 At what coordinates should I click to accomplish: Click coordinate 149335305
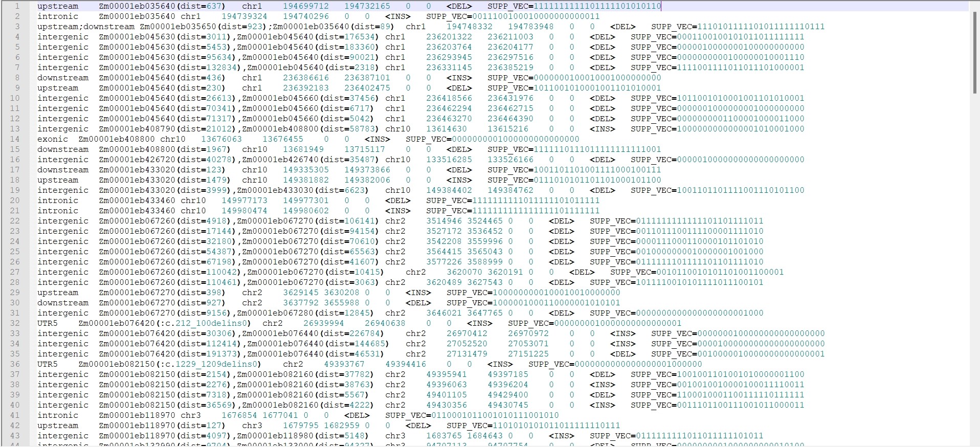coord(306,170)
